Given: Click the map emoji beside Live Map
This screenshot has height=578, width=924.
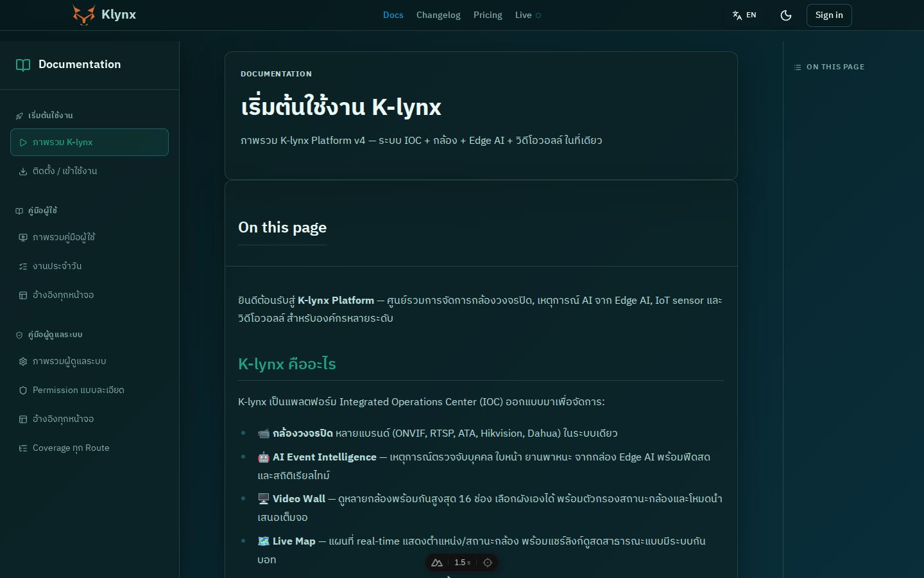Looking at the screenshot, I should click(x=264, y=541).
